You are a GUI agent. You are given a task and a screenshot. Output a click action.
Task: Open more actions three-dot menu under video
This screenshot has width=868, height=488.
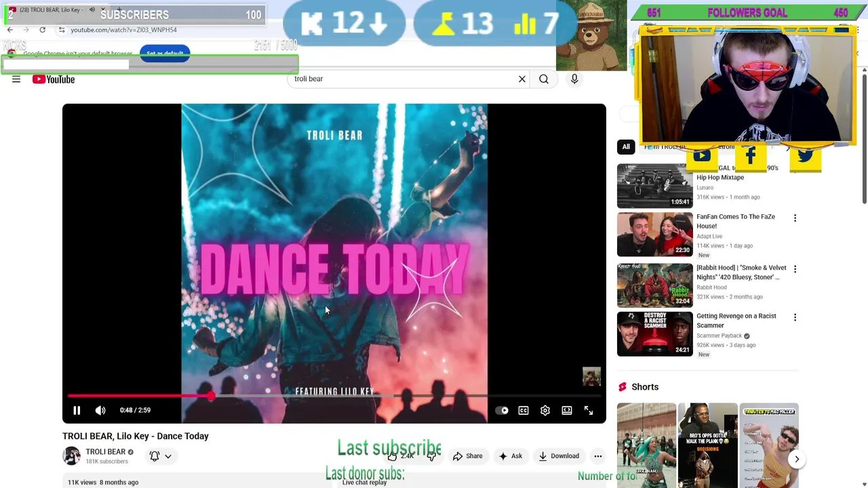597,456
